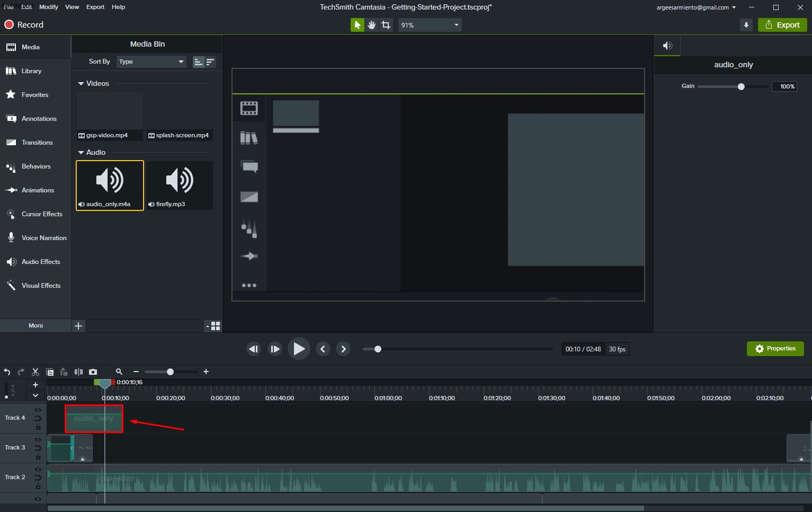
Task: Switch Media Bin to thumbnail grid view
Action: [216, 326]
